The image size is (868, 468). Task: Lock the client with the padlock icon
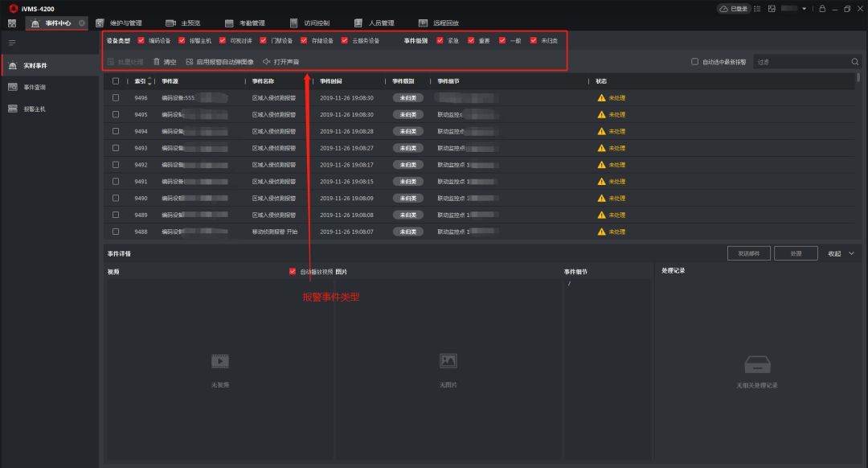coord(822,9)
